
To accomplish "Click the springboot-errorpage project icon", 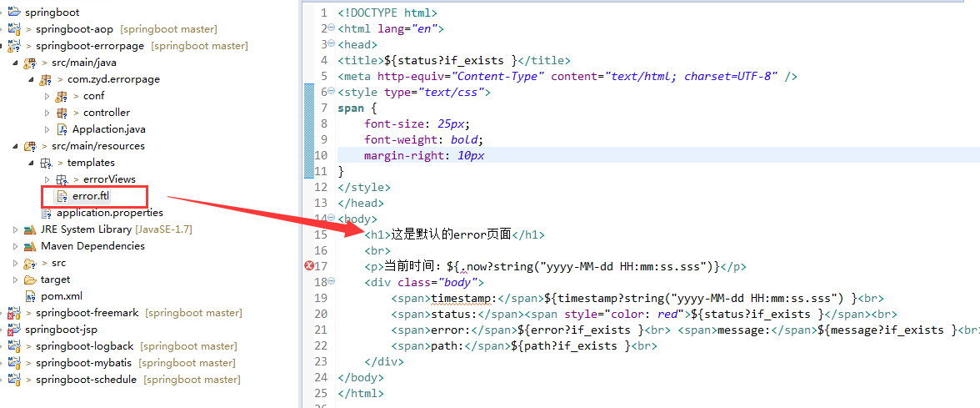I will (x=13, y=46).
